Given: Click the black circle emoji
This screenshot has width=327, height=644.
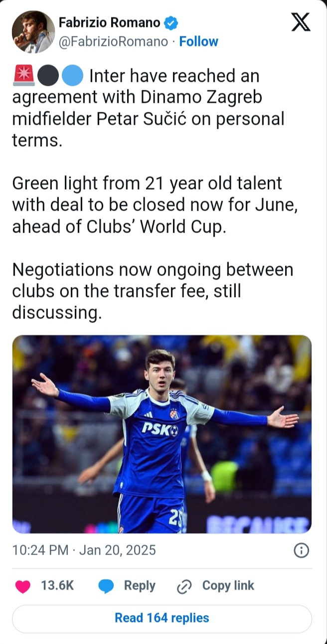Looking at the screenshot, I should click(x=48, y=76).
